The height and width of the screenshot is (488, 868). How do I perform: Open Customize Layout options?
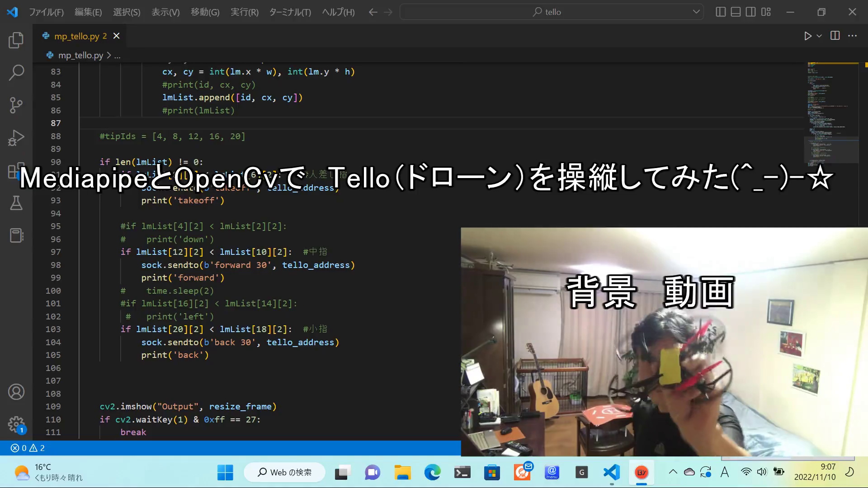click(x=766, y=12)
